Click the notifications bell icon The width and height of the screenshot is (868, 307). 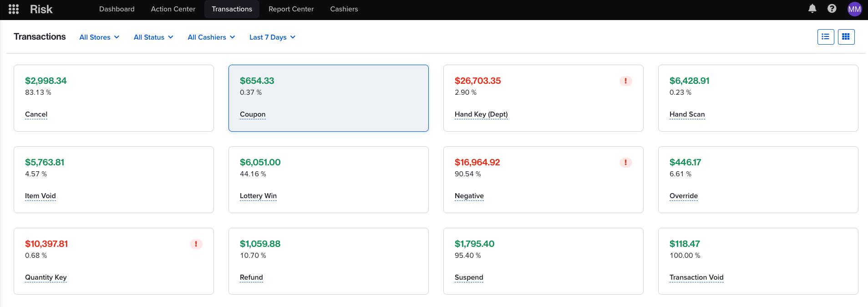tap(812, 9)
